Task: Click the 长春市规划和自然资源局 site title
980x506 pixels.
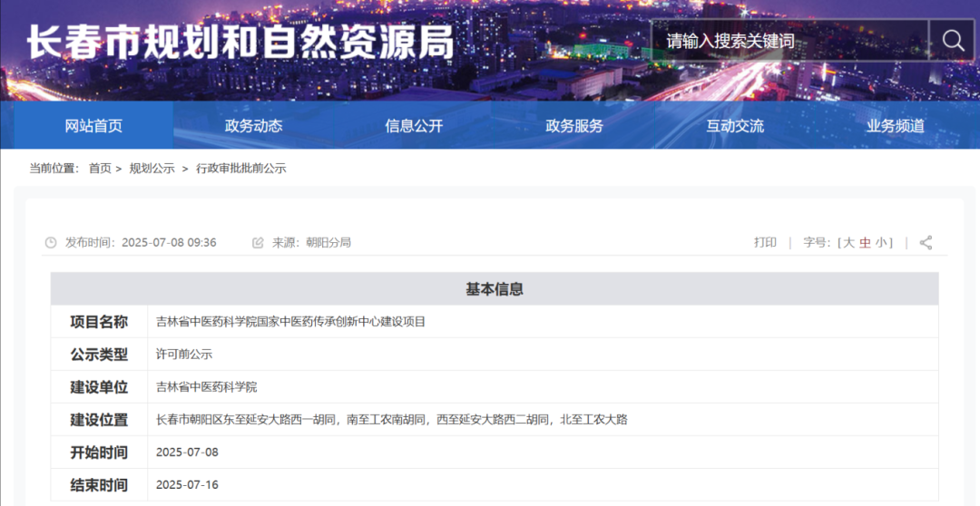Action: [x=240, y=43]
